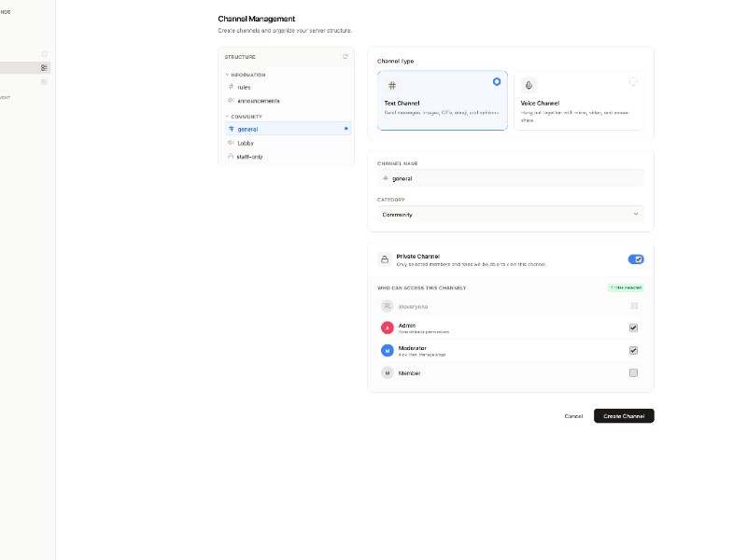Image resolution: width=747 pixels, height=560 pixels.
Task: Click the channel name input field
Action: pos(510,178)
